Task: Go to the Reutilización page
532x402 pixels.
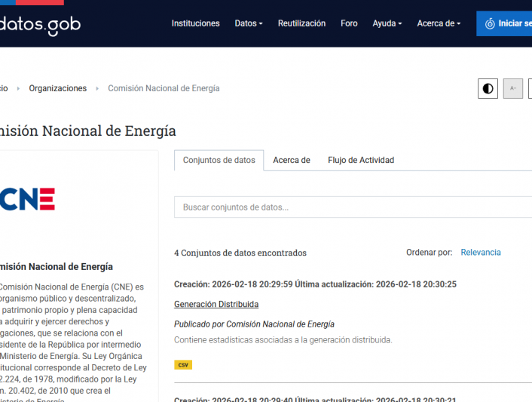Action: 301,23
